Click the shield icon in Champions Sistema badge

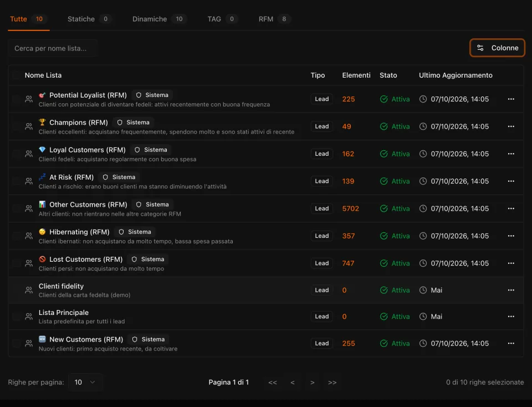[x=120, y=123]
